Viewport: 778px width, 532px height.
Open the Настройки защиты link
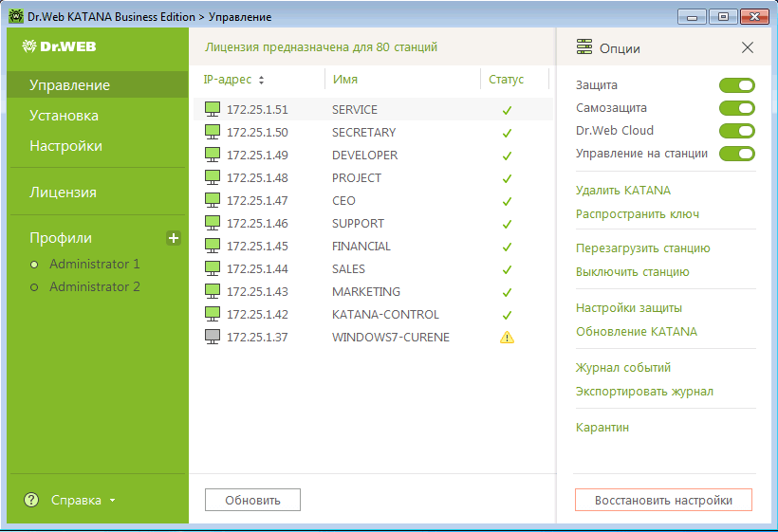[629, 308]
